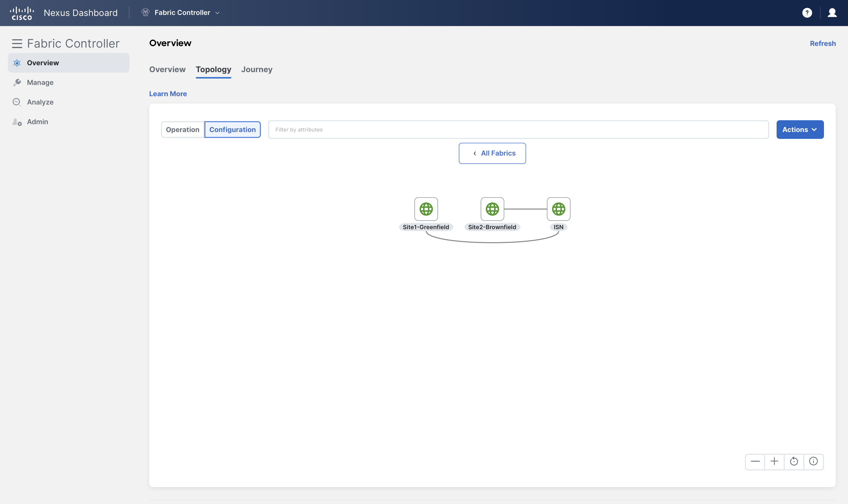The height and width of the screenshot is (504, 848).
Task: Switch topology to Configuration mode
Action: 233,129
